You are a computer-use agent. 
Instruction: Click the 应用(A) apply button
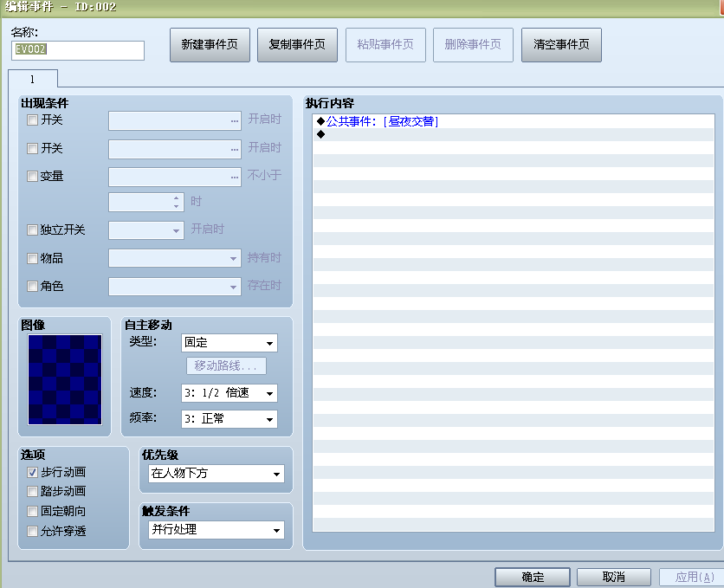(x=694, y=577)
